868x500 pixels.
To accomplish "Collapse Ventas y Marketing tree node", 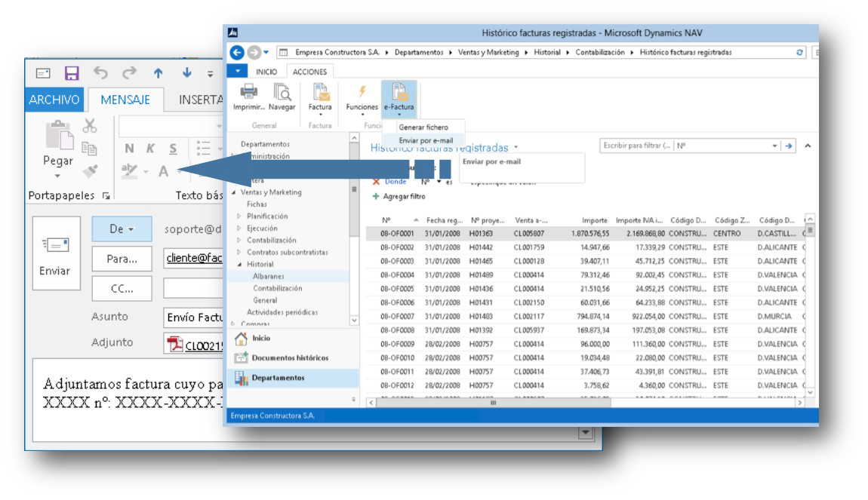I will [234, 192].
